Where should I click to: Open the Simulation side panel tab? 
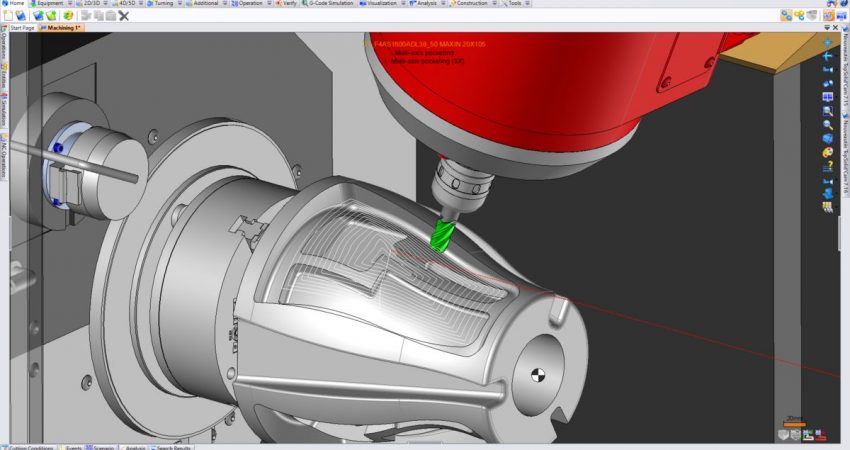[4, 110]
